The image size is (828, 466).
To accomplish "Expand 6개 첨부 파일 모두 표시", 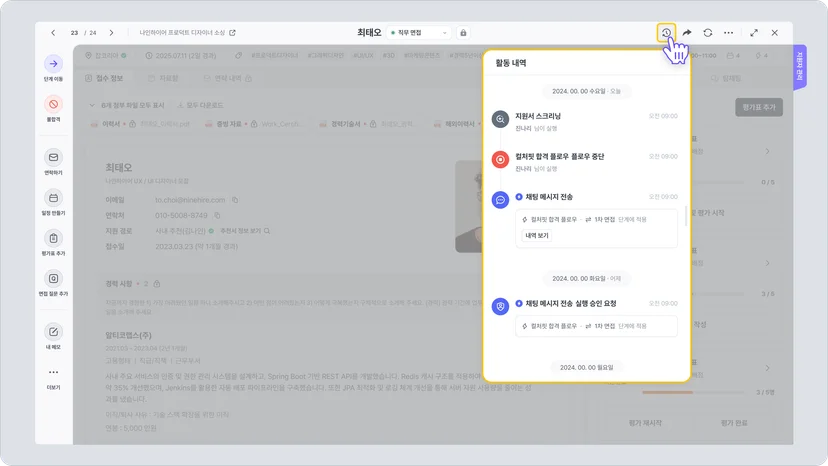I will [127, 105].
